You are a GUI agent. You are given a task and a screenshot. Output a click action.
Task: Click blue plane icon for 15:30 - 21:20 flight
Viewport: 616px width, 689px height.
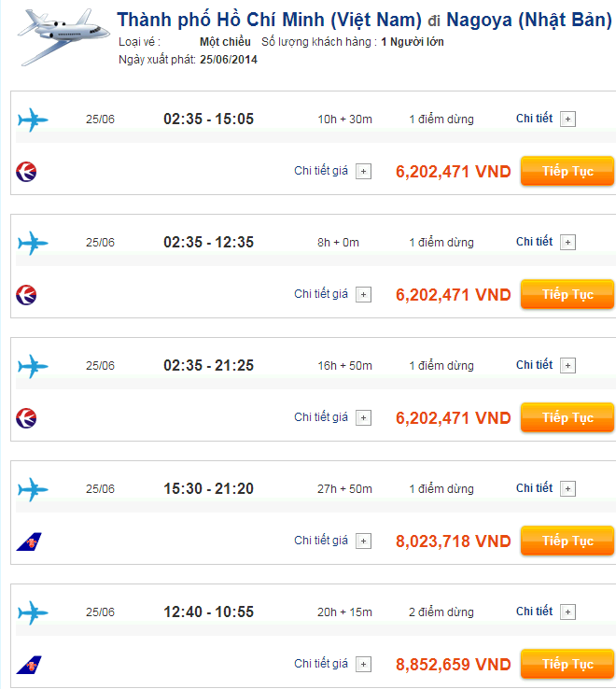[33, 489]
